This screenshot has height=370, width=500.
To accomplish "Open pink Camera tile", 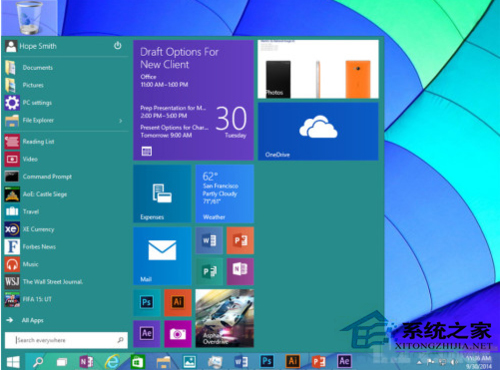I will (178, 334).
